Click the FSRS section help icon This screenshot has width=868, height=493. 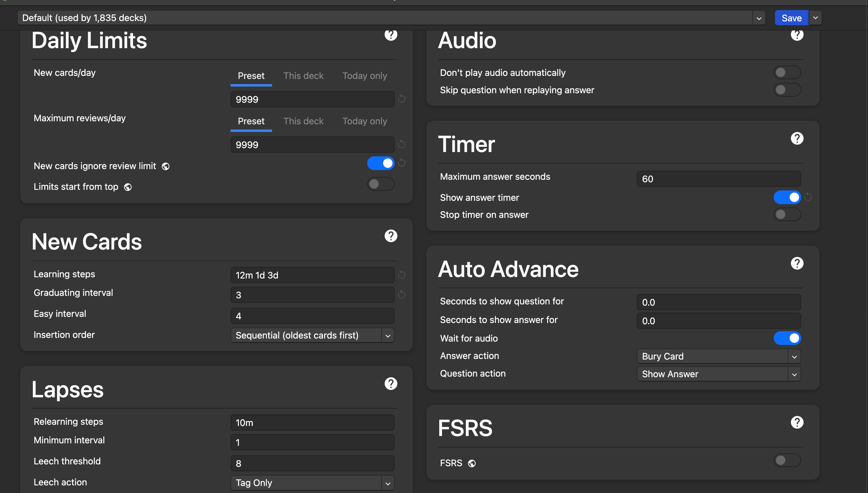pos(797,422)
